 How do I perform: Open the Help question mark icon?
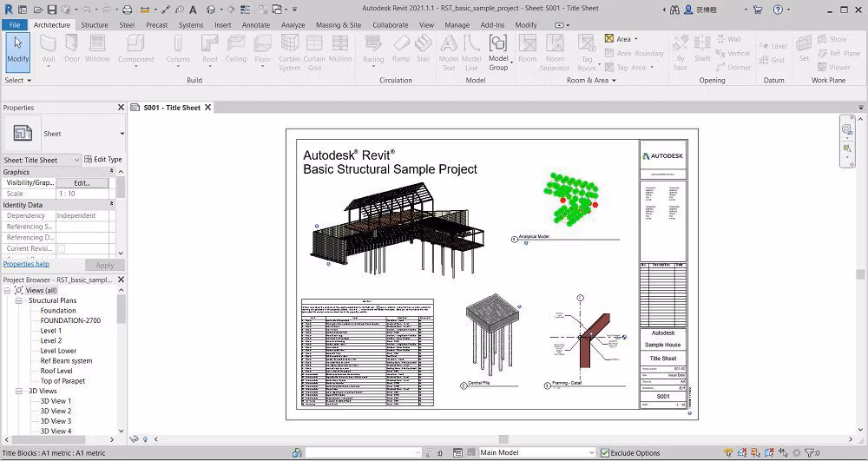click(x=778, y=10)
